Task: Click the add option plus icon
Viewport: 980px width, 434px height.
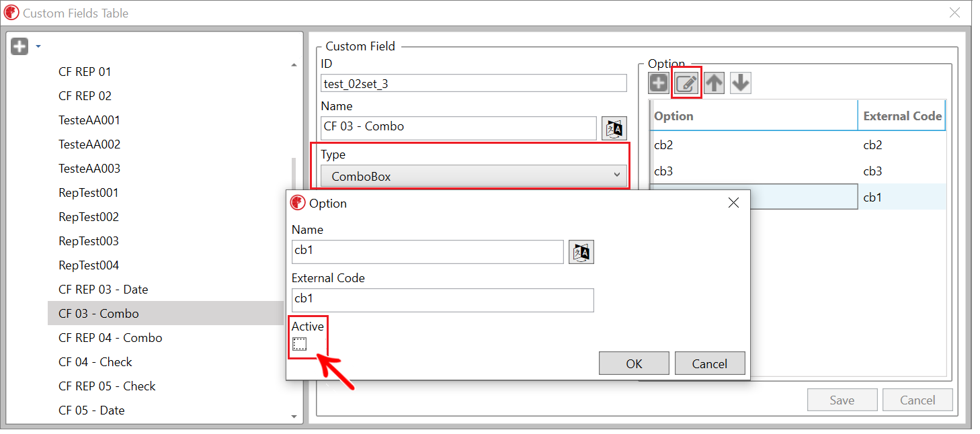Action: click(x=658, y=83)
